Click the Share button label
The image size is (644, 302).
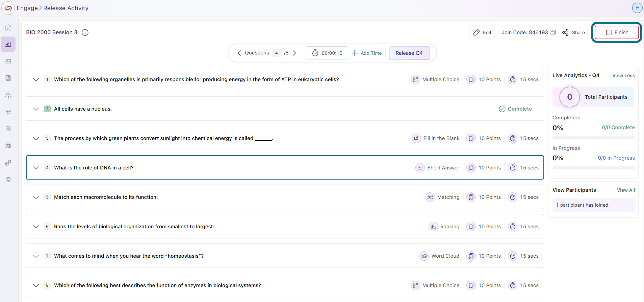pyautogui.click(x=578, y=32)
